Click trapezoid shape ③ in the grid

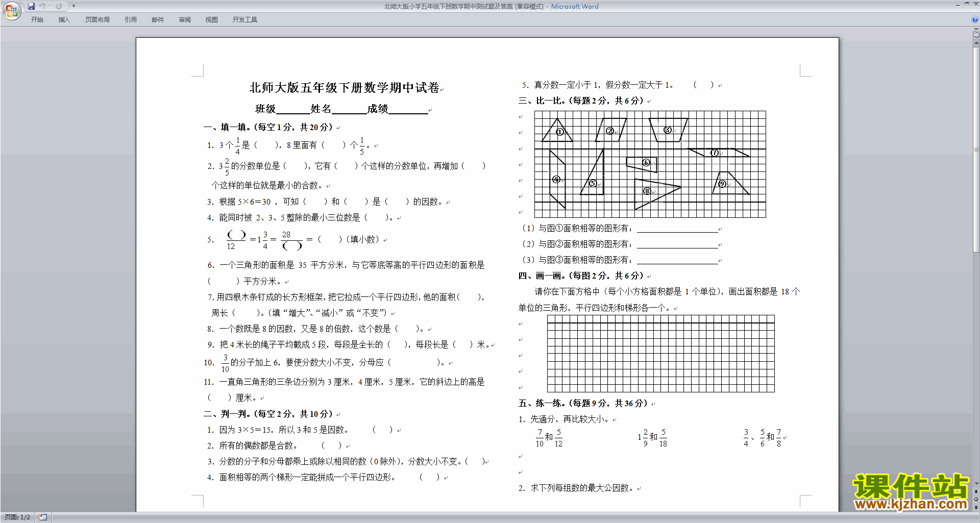tap(668, 130)
